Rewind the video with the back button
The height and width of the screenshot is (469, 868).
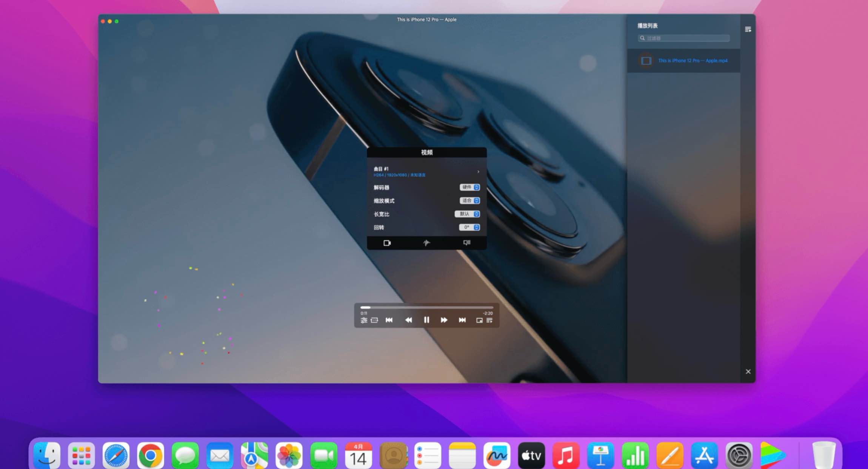[409, 320]
